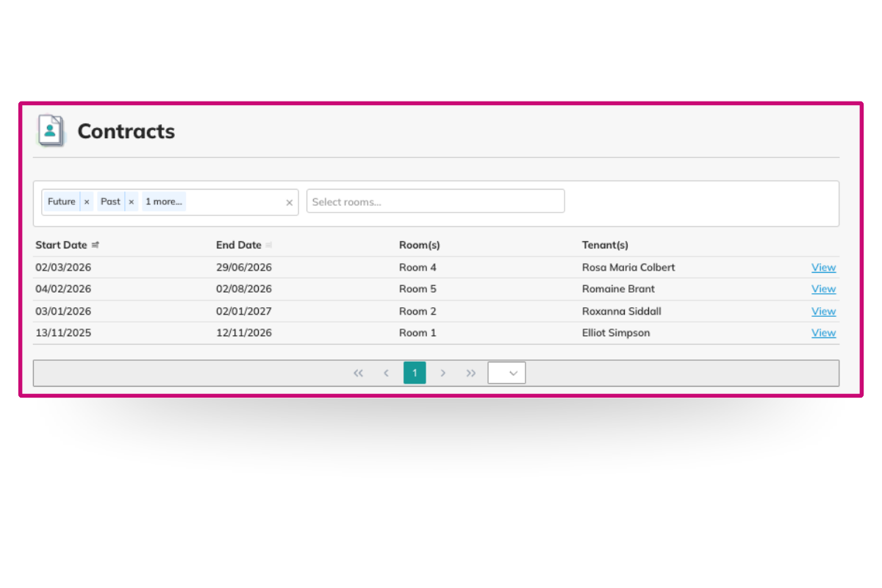Remove the Past filter tag
882x588 pixels.
pos(132,201)
